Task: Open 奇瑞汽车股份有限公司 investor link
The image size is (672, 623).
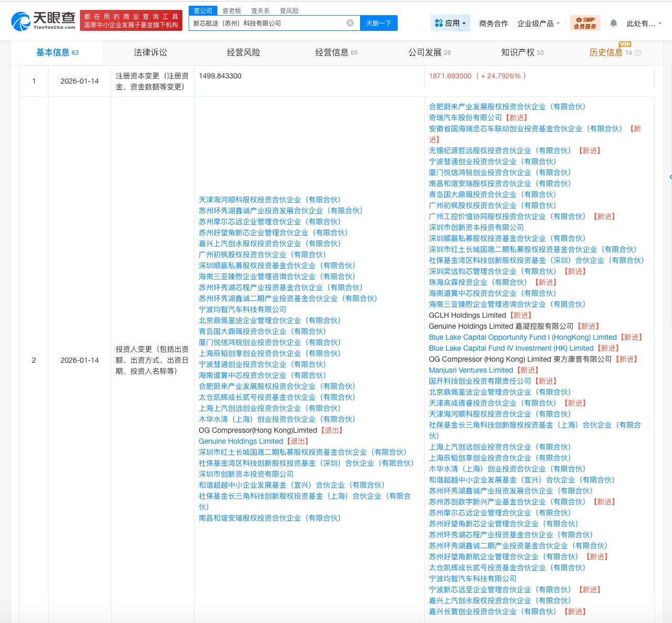Action: click(465, 118)
